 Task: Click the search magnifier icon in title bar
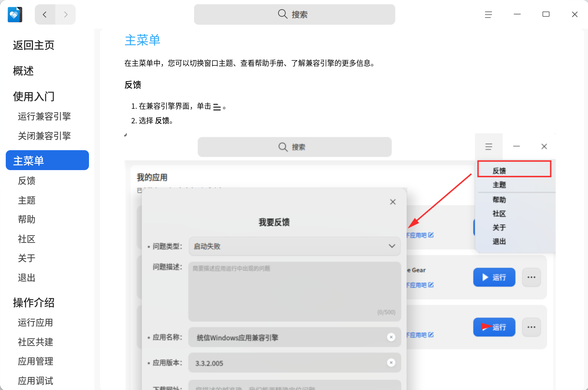[x=283, y=14]
